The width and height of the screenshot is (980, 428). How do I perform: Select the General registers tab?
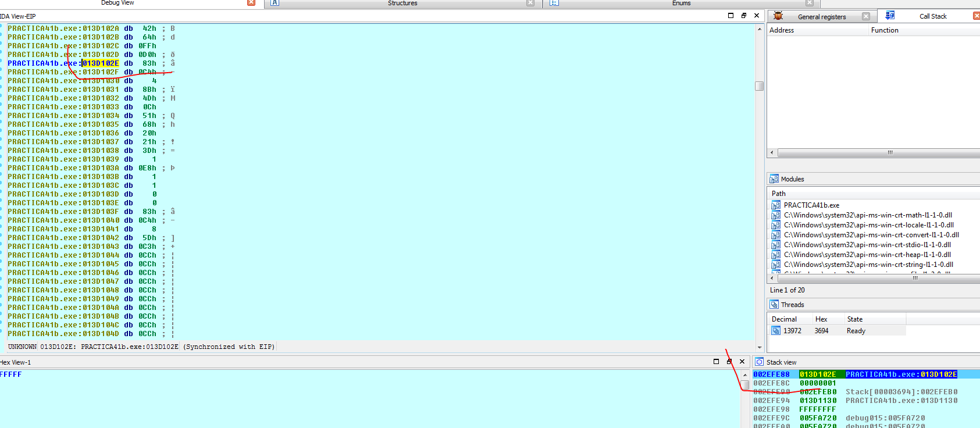click(x=821, y=17)
